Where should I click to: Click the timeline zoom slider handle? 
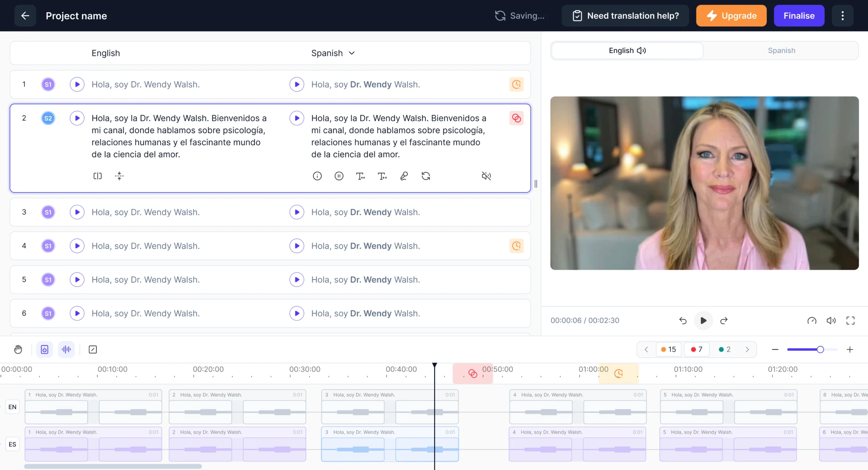pos(820,350)
